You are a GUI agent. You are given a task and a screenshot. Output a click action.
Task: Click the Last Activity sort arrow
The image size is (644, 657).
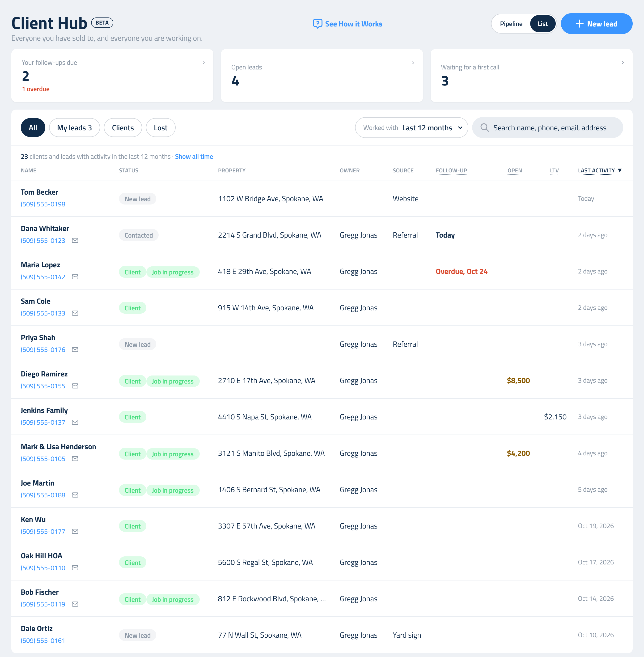(620, 171)
